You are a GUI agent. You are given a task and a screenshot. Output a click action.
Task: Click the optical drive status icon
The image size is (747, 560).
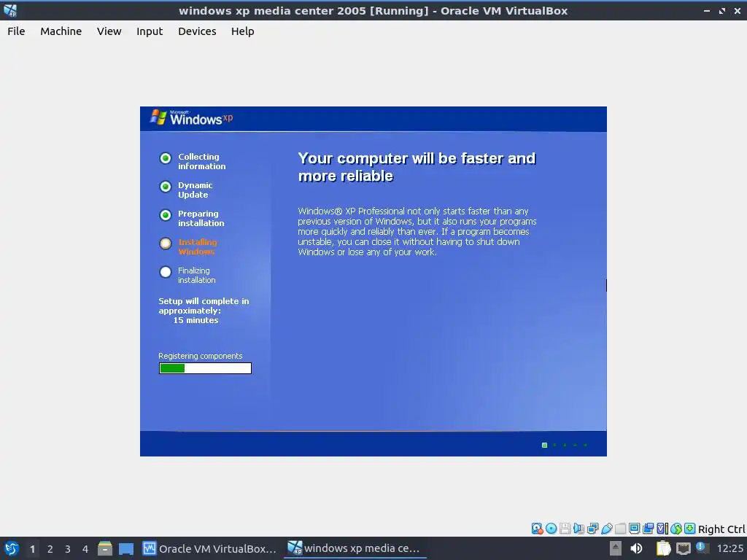coord(551,529)
